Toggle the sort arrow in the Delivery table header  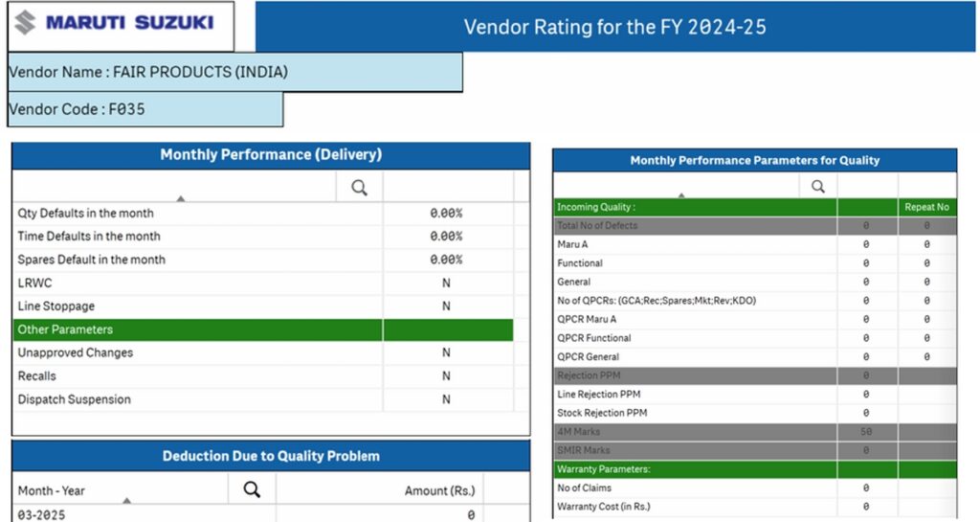pyautogui.click(x=181, y=198)
